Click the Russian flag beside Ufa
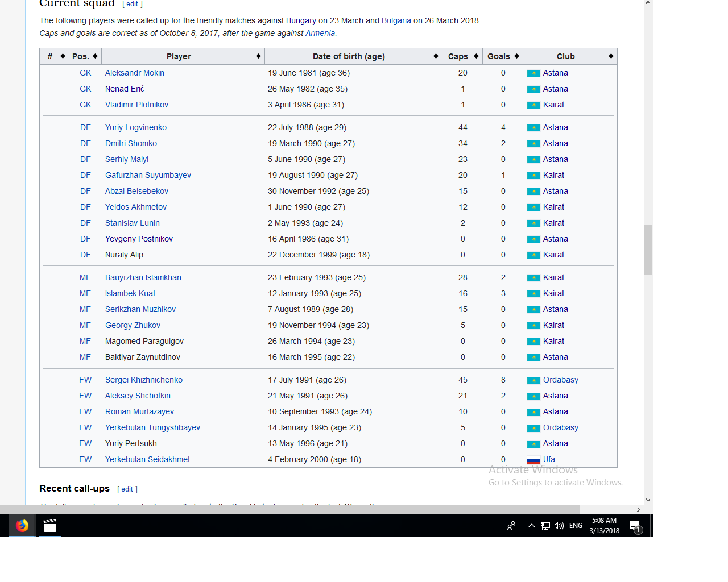Screen dimensions: 728x582 [x=533, y=460]
